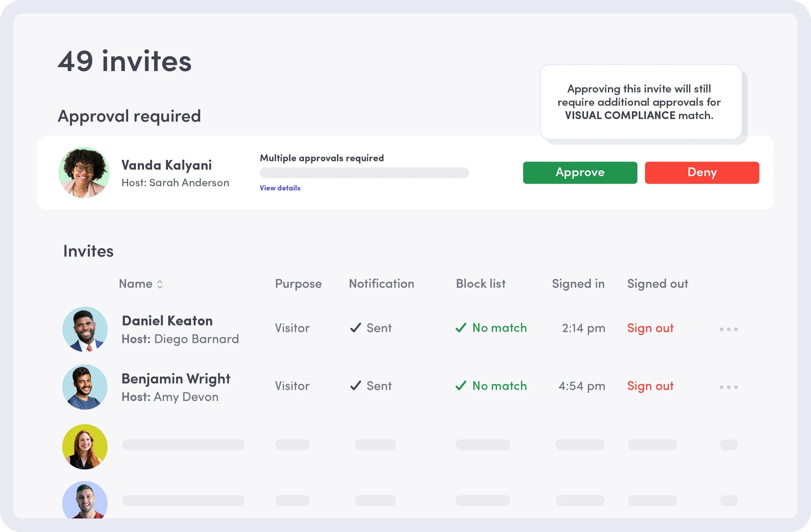Screen dimensions: 811x532
Task: Click the Notification column header
Action: (381, 284)
